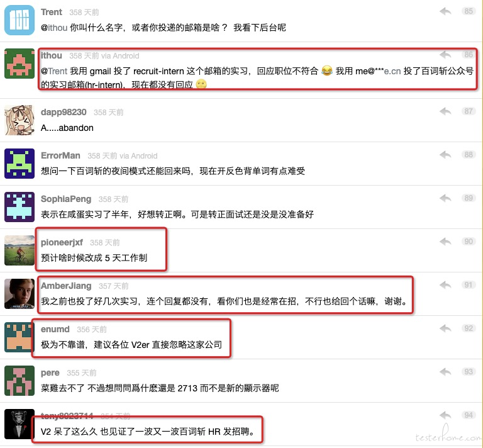Viewport: 483px width, 448px height.
Task: Open pioneerjxf's cycling photo avatar
Action: [x=19, y=250]
